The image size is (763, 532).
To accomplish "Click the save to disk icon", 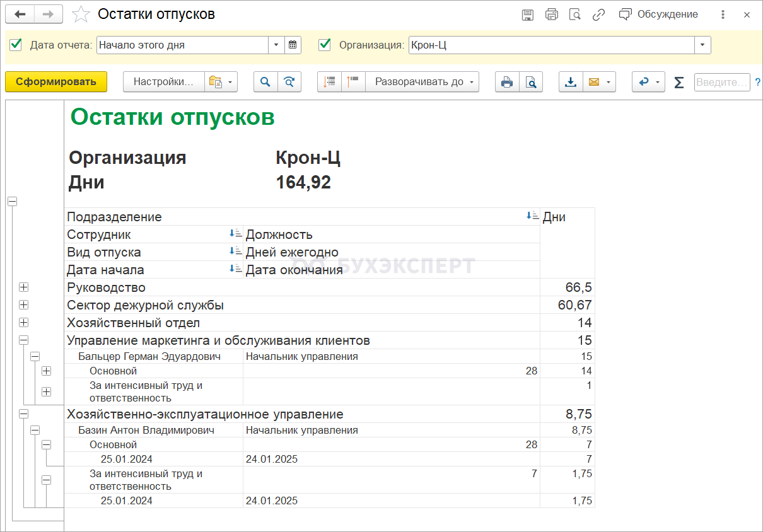I will [x=528, y=14].
